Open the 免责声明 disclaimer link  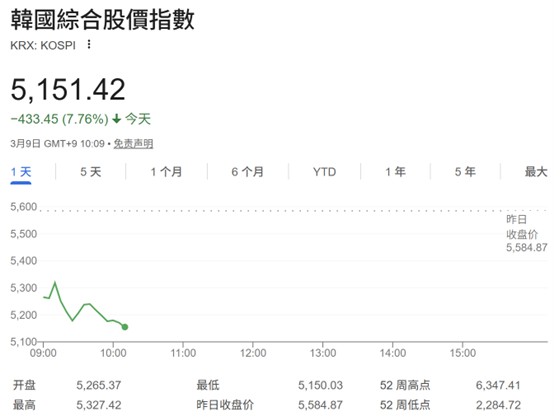[133, 144]
